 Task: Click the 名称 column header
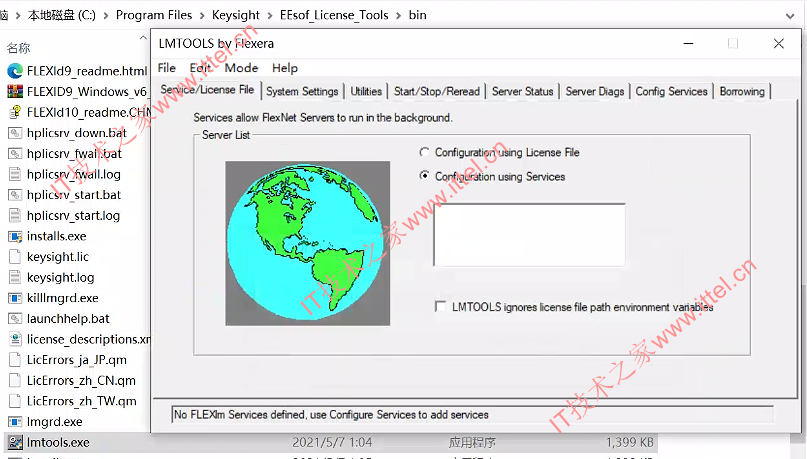19,48
